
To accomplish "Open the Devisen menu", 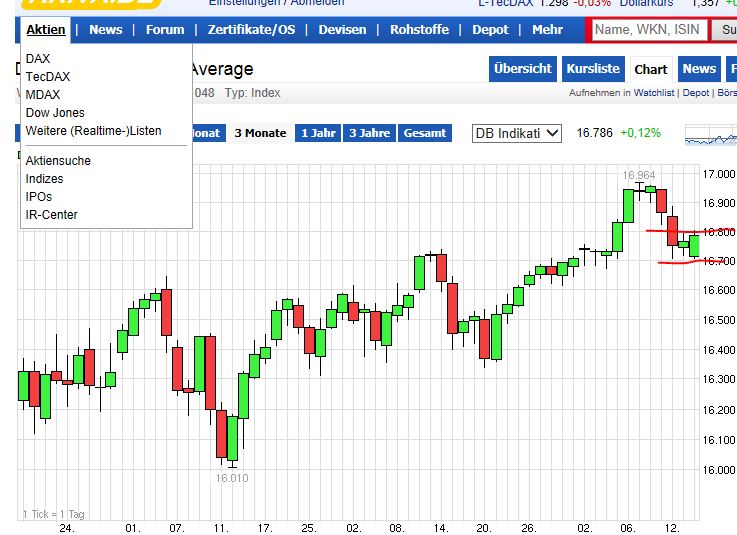I will [342, 30].
